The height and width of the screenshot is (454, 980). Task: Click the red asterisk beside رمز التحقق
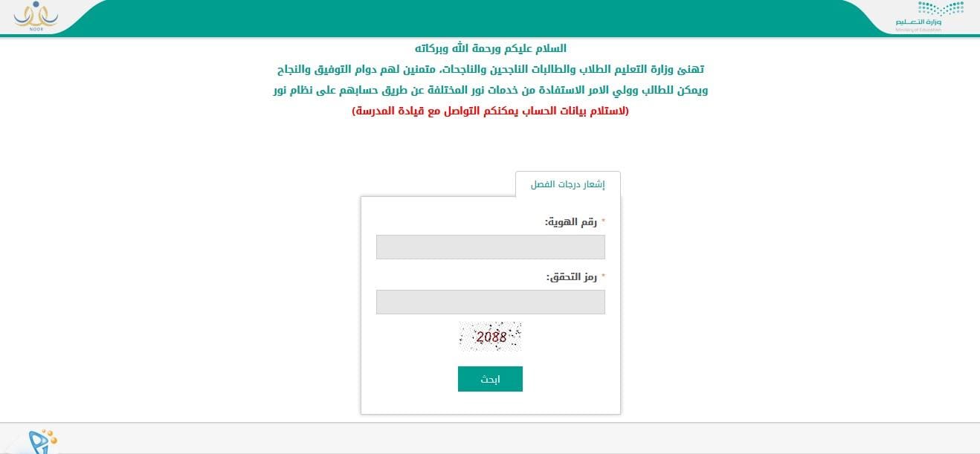(603, 277)
